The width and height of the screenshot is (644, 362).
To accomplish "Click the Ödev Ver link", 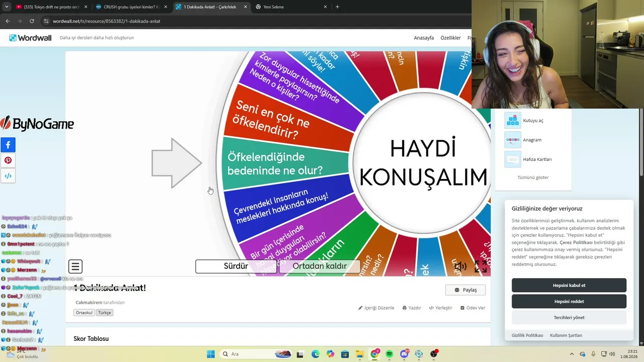I will point(472,308).
